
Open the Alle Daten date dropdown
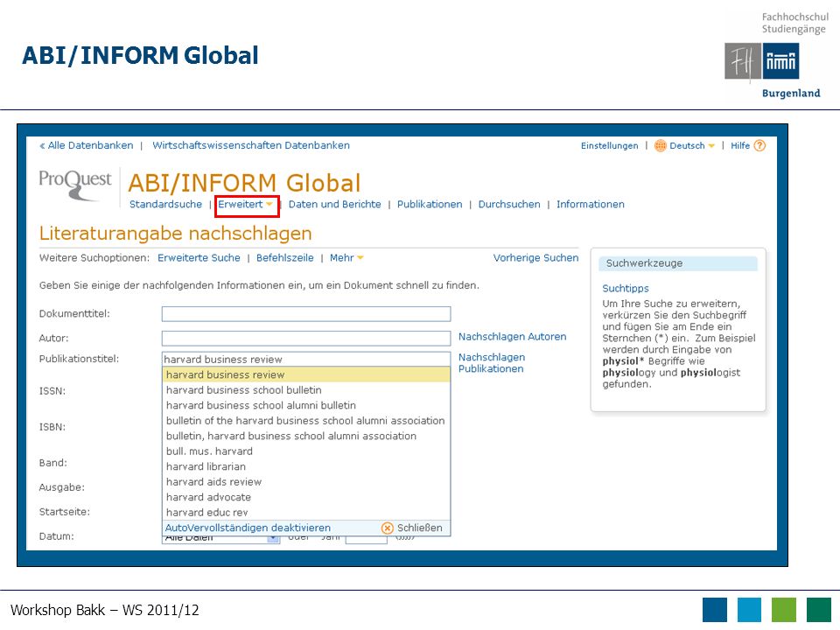click(x=273, y=538)
